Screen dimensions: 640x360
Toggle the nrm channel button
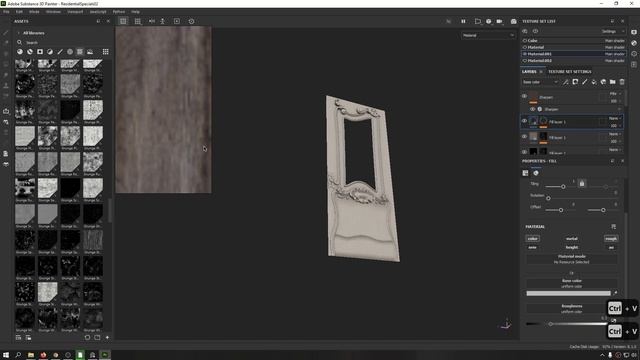tap(532, 247)
